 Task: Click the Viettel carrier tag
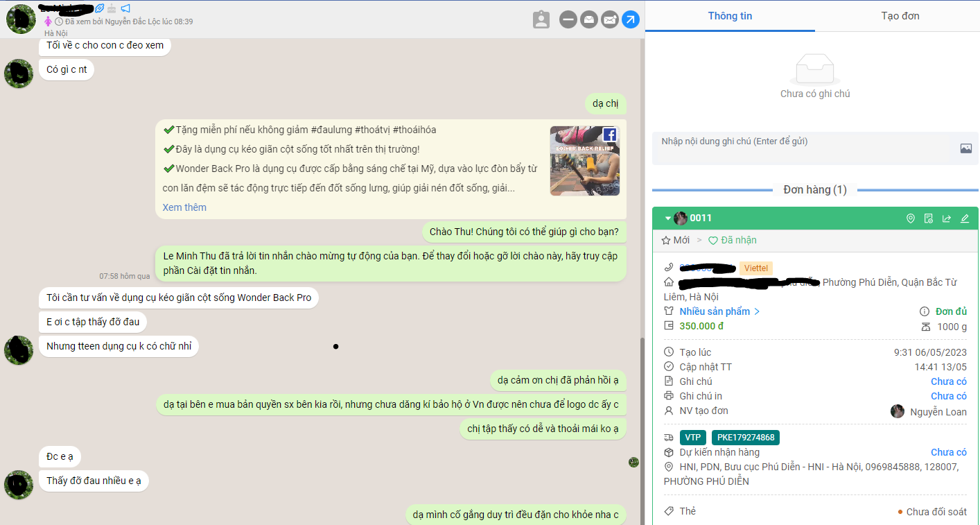tap(755, 268)
